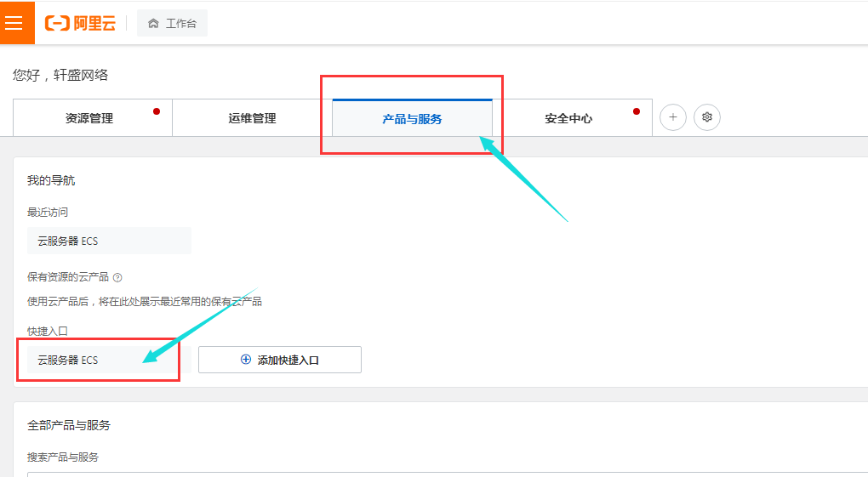The image size is (868, 477).
Task: Click the 最近访问 label
Action: 48,212
